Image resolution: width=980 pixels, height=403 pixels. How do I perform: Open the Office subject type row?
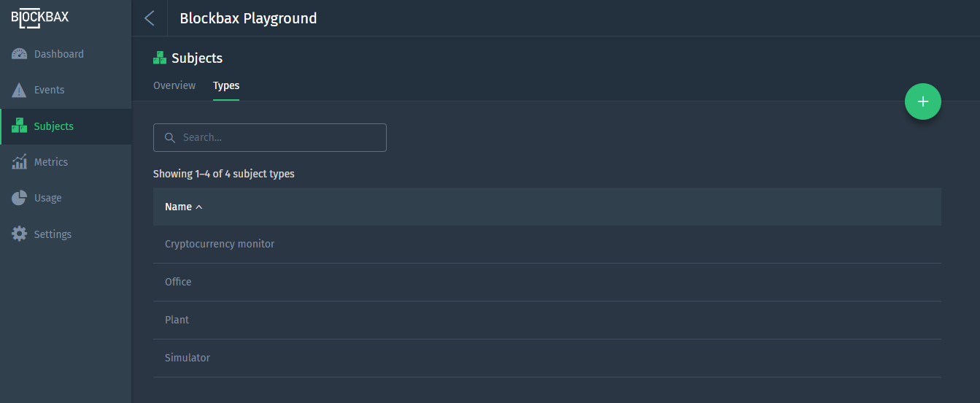547,282
